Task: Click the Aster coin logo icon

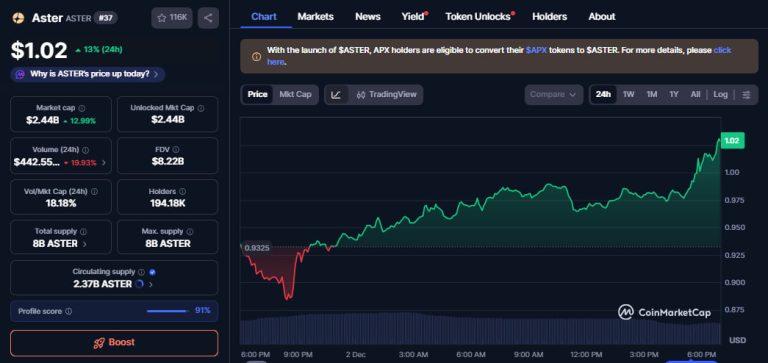Action: [x=18, y=18]
